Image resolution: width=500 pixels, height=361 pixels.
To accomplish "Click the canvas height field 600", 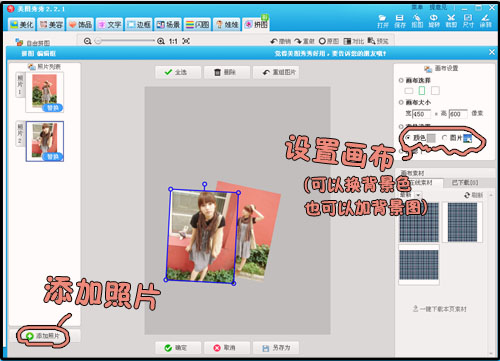I will point(458,114).
